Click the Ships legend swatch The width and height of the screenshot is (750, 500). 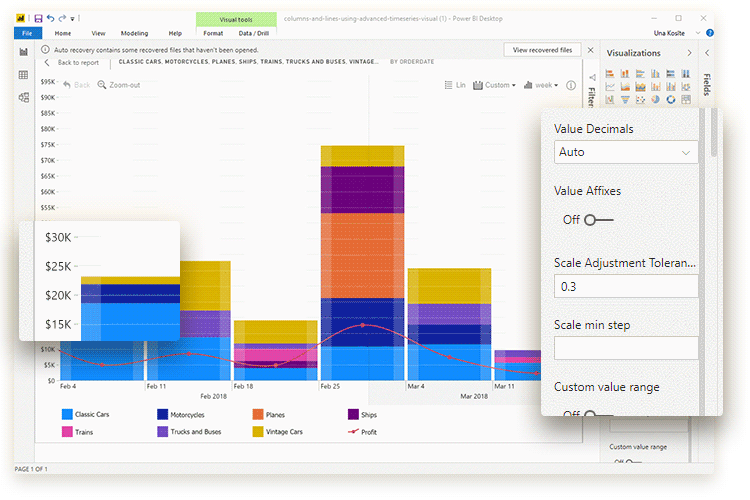[x=353, y=414]
